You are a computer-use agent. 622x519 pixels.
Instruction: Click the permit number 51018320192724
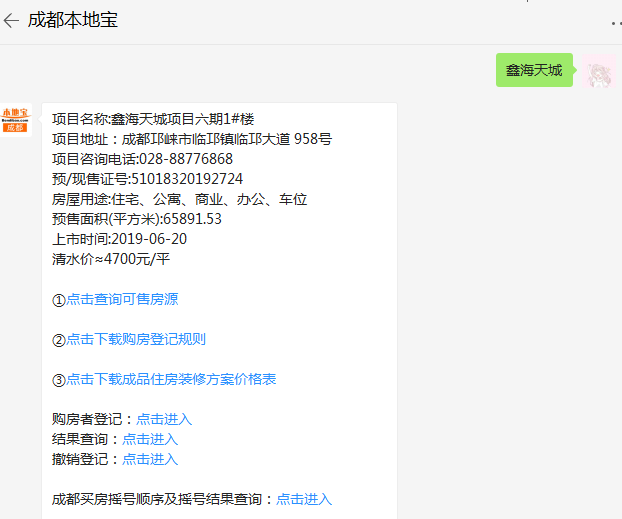(187, 179)
